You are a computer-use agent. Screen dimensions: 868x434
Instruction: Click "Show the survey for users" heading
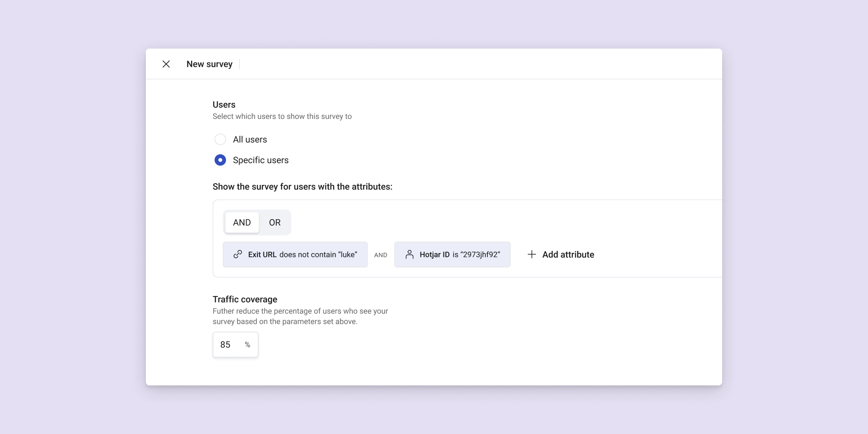tap(302, 187)
